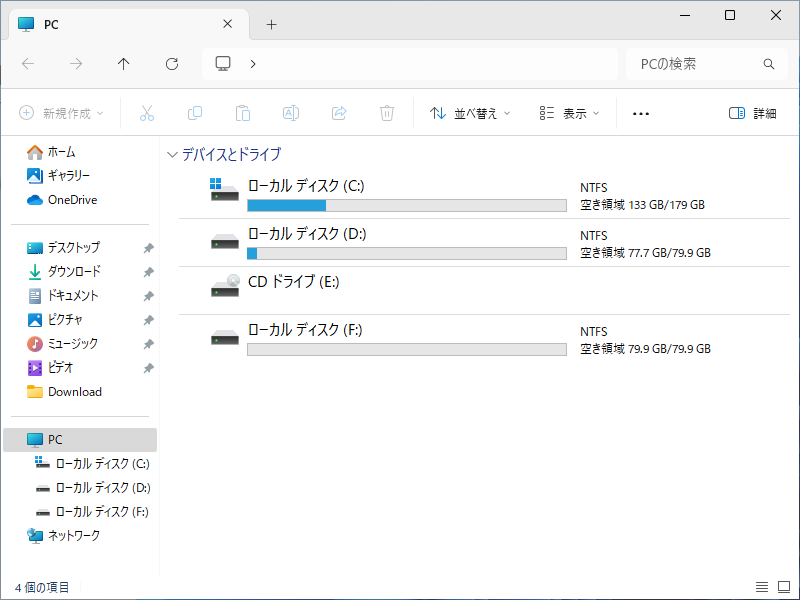The height and width of the screenshot is (600, 800).
Task: Click the C: drive capacity bar
Action: pyautogui.click(x=406, y=205)
